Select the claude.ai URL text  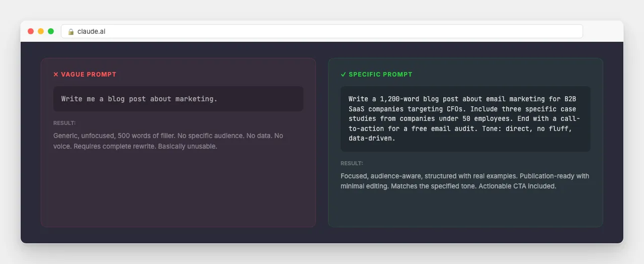point(91,31)
